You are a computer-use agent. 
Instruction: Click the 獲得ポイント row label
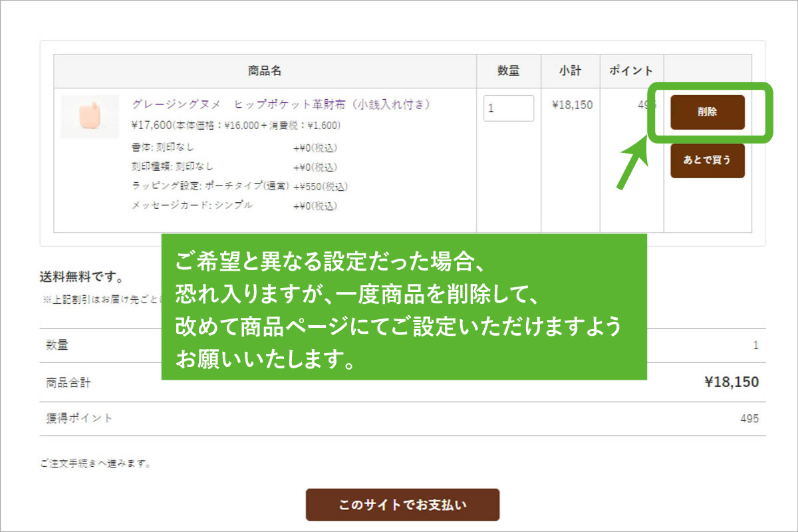[79, 418]
